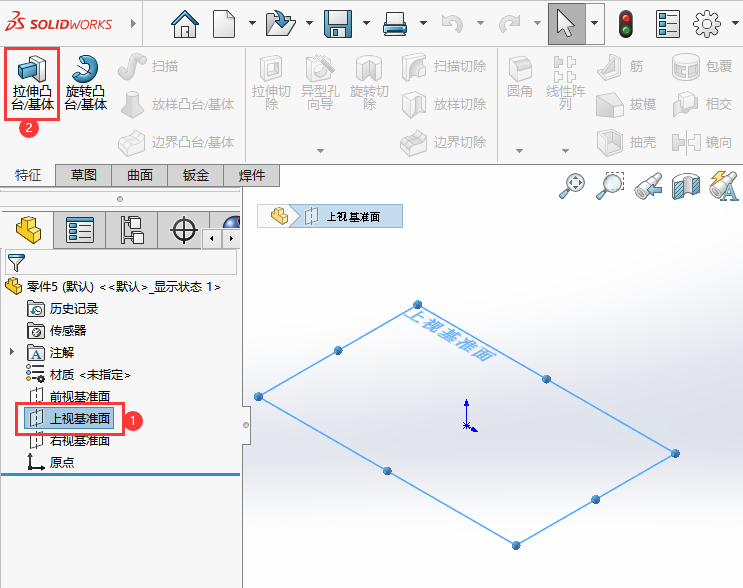Expand the SOLIDWORKS menu arrow
The width and height of the screenshot is (743, 588).
tap(133, 23)
